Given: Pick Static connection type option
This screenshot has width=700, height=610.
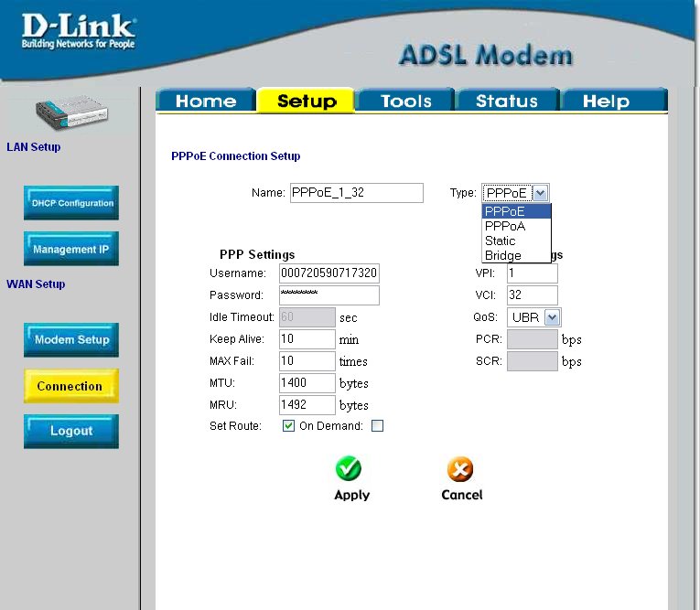Looking at the screenshot, I should 516,241.
